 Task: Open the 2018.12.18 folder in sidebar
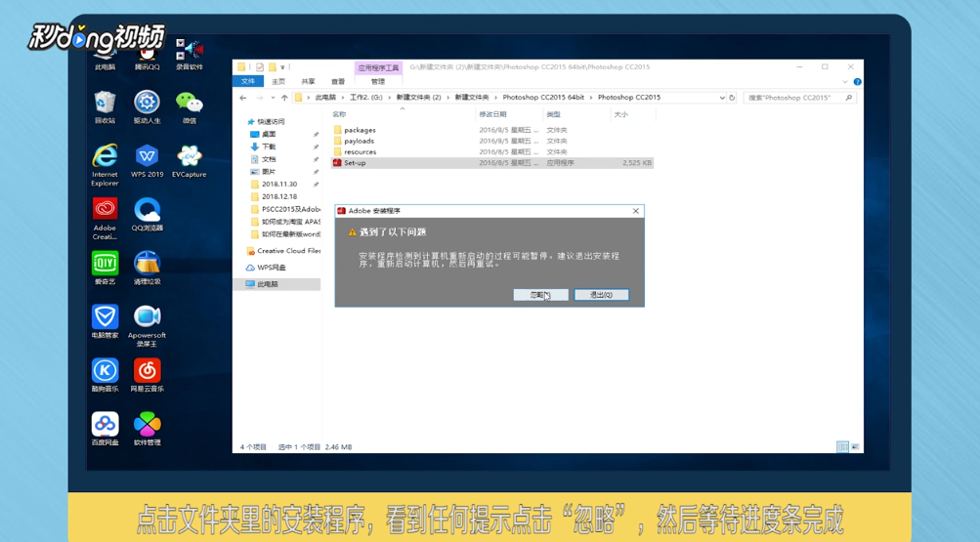pos(278,196)
